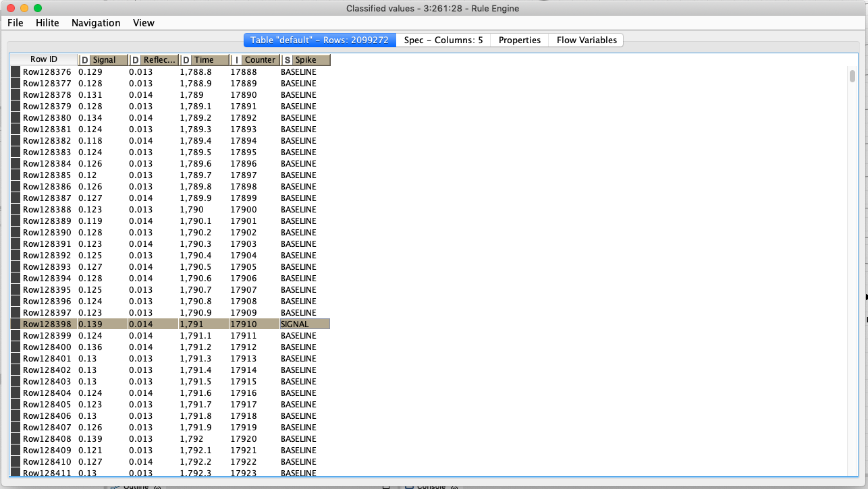868x489 pixels.
Task: Select row ID Row128398
Action: coord(47,324)
